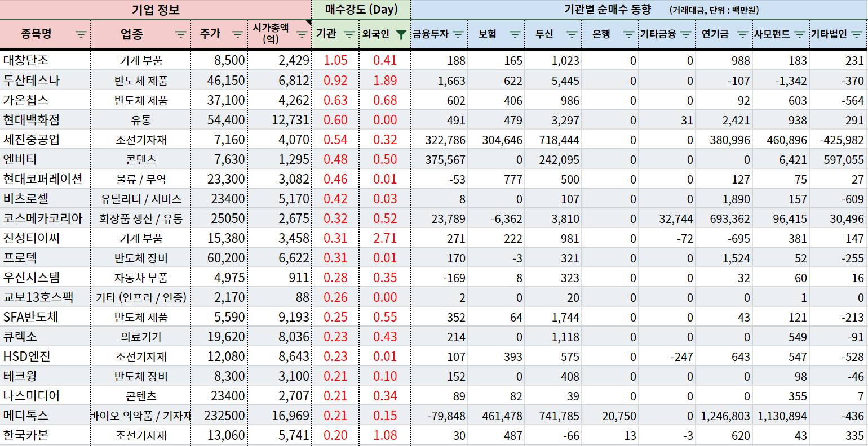
Task: Select the 232500 price cell for 메디톡스
Action: pyautogui.click(x=219, y=415)
